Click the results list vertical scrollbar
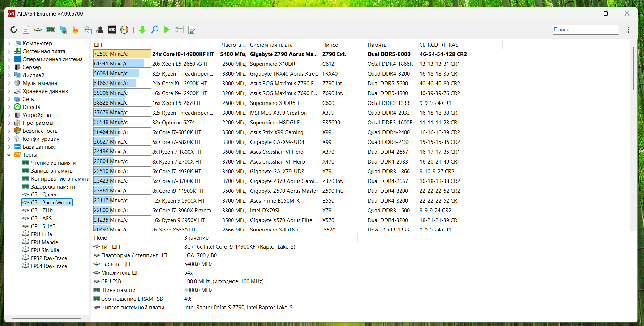 [633, 69]
